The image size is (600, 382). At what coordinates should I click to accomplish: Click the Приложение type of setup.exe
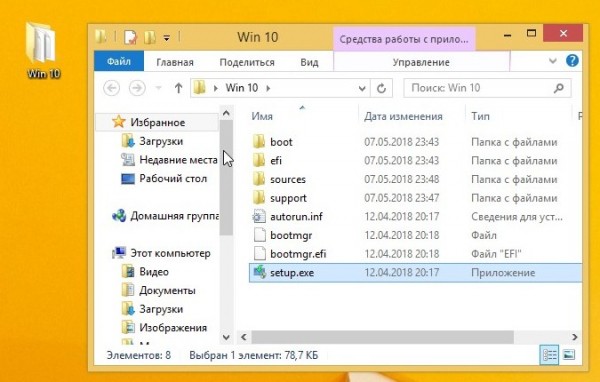click(503, 273)
